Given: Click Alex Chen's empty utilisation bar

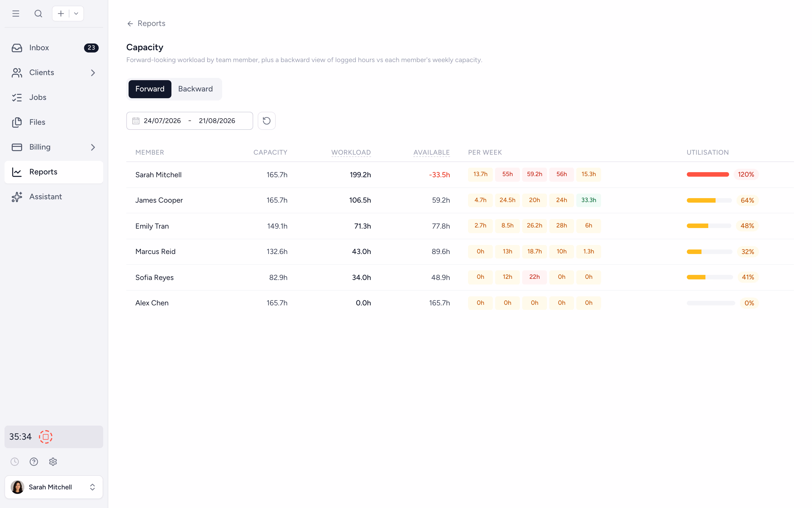Looking at the screenshot, I should [x=711, y=303].
